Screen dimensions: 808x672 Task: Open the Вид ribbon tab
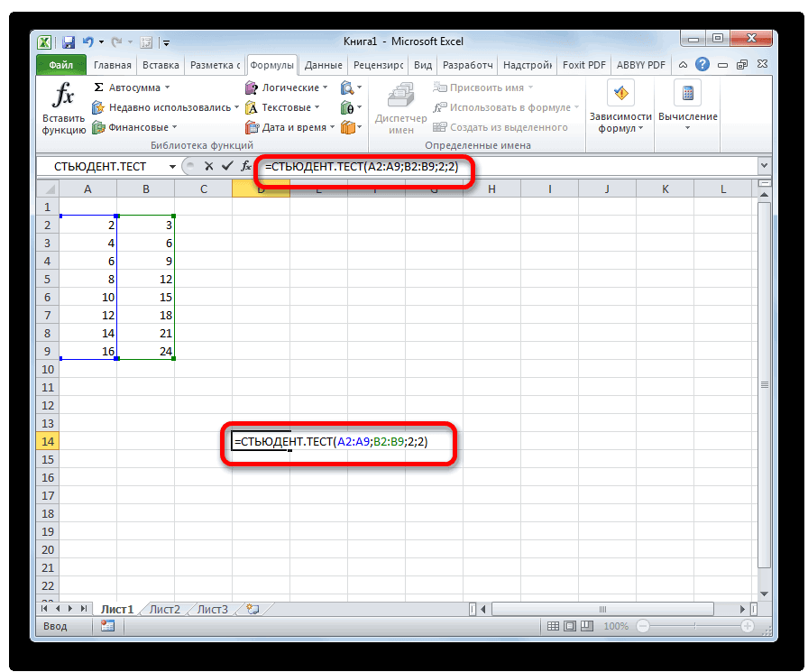(423, 65)
